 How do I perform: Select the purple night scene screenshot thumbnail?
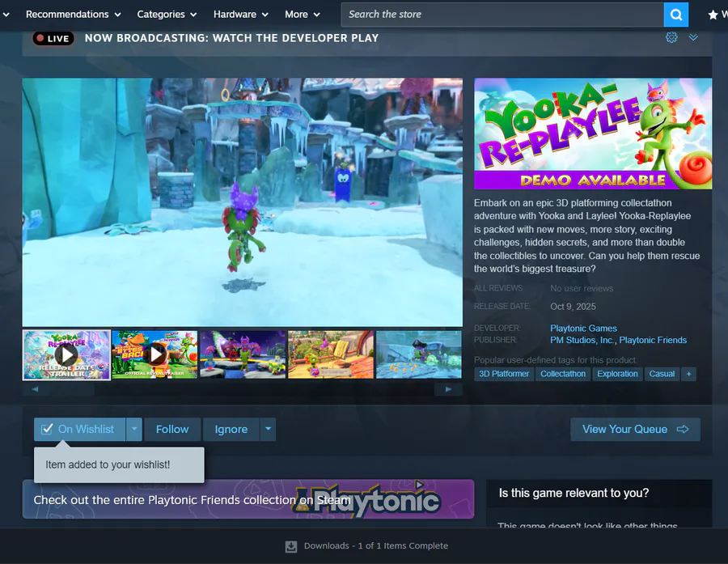click(x=243, y=355)
